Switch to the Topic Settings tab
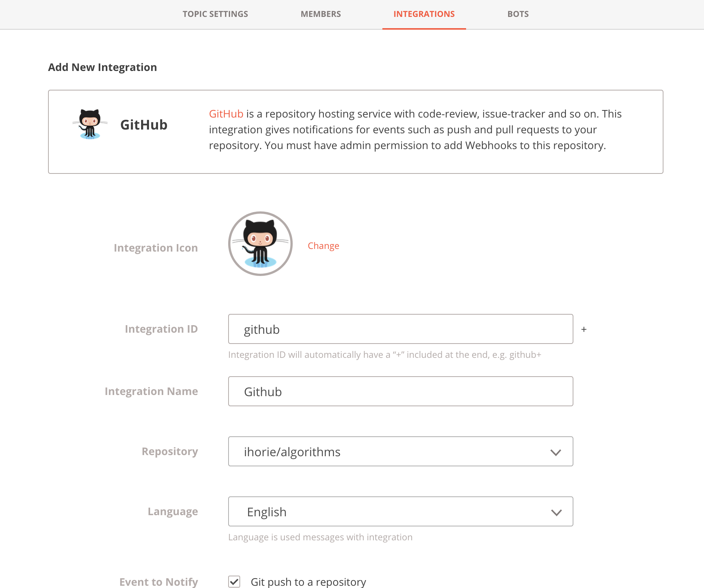This screenshot has width=704, height=588. tap(215, 14)
